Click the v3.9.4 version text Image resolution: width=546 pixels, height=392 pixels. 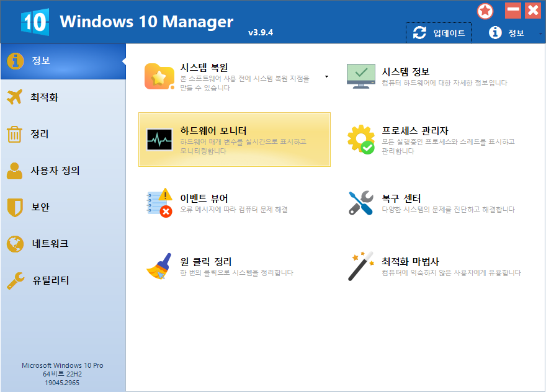click(x=261, y=33)
